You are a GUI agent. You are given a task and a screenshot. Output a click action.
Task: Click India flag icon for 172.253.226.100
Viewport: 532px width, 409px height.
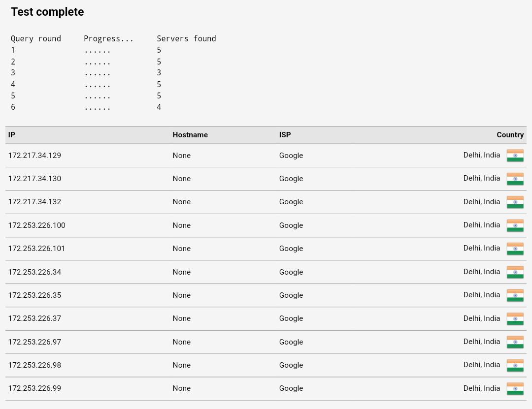pos(515,225)
